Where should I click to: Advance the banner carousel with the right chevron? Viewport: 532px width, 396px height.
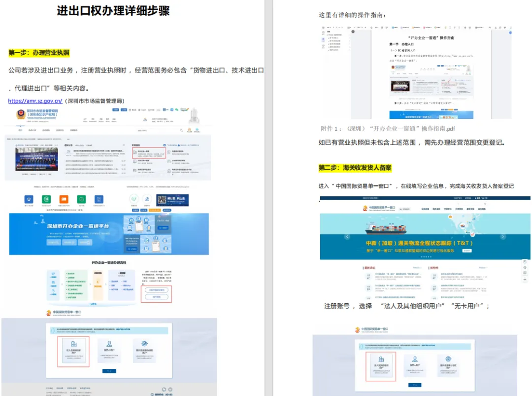click(503, 236)
